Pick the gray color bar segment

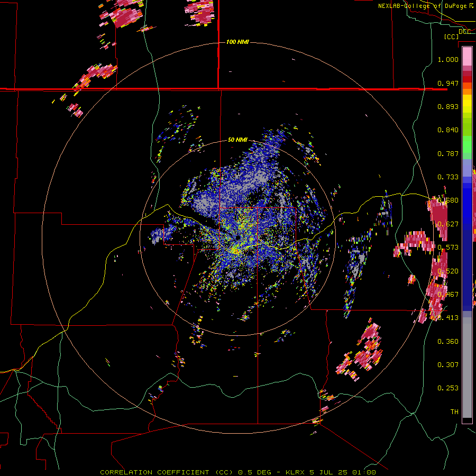pos(467,368)
